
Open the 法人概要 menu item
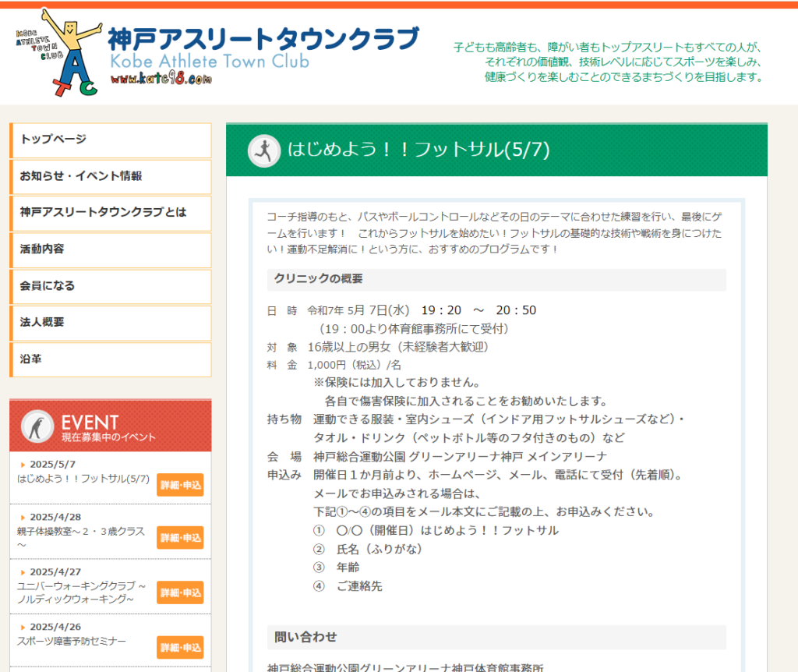point(111,323)
